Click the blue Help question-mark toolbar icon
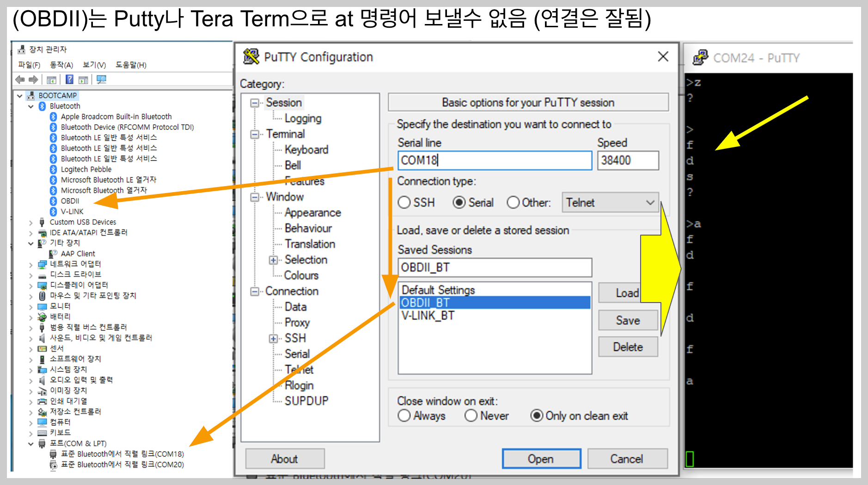Viewport: 868px width, 485px height. coord(69,79)
